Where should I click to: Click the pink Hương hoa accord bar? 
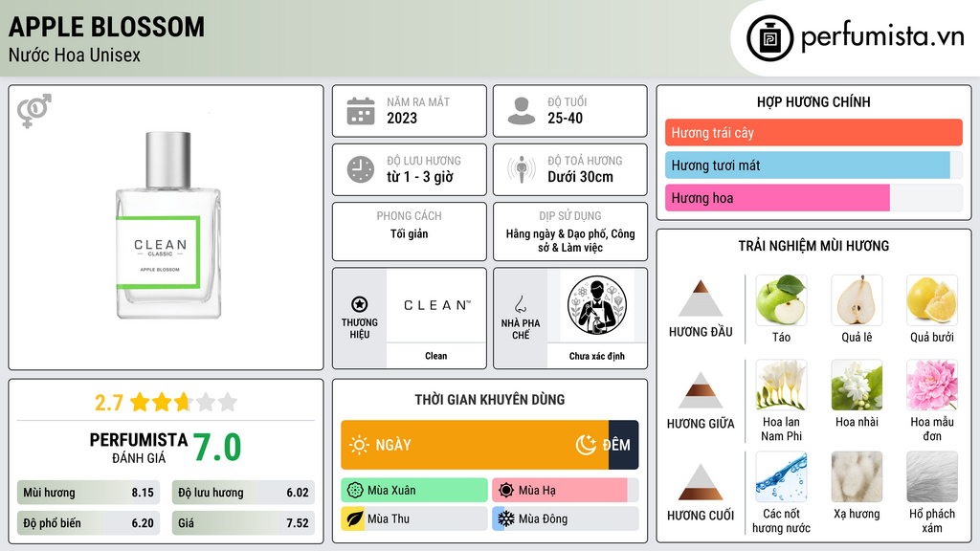click(x=777, y=197)
